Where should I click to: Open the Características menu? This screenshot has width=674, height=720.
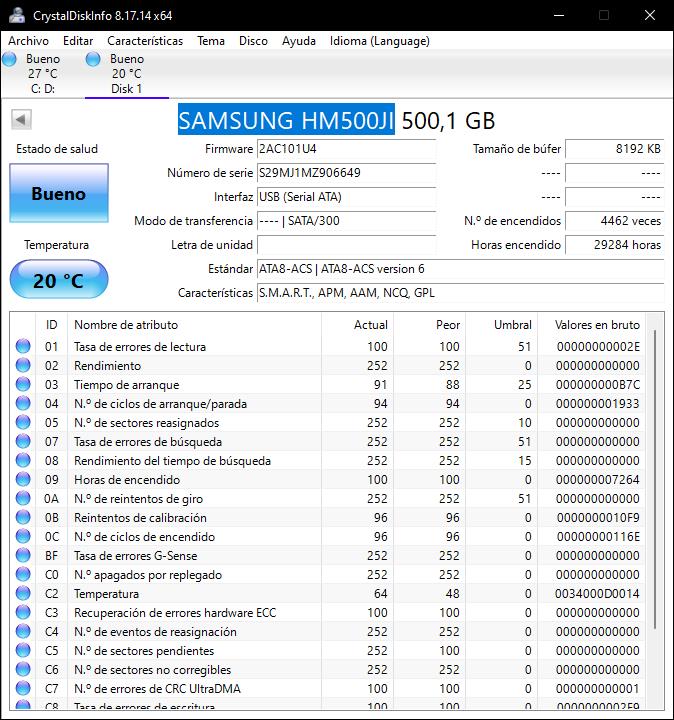pyautogui.click(x=145, y=41)
